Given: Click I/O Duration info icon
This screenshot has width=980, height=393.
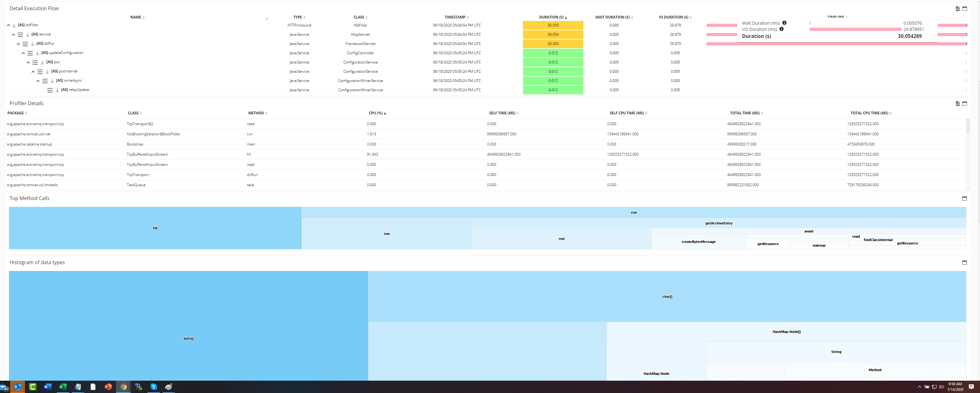Looking at the screenshot, I should [782, 29].
